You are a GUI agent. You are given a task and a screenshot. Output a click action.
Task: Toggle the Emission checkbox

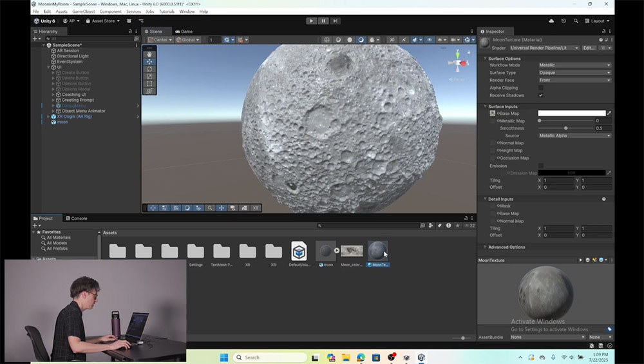tap(541, 166)
